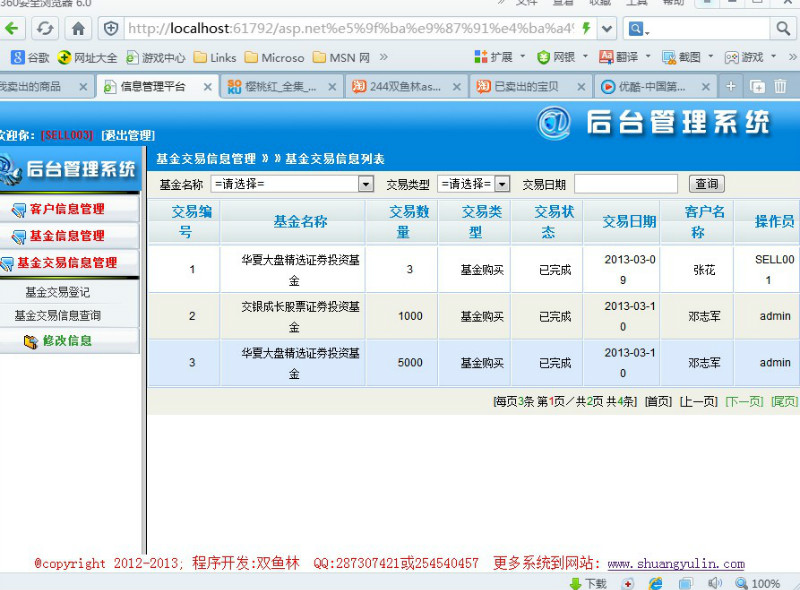Open 修改信息 sidebar menu

click(69, 341)
